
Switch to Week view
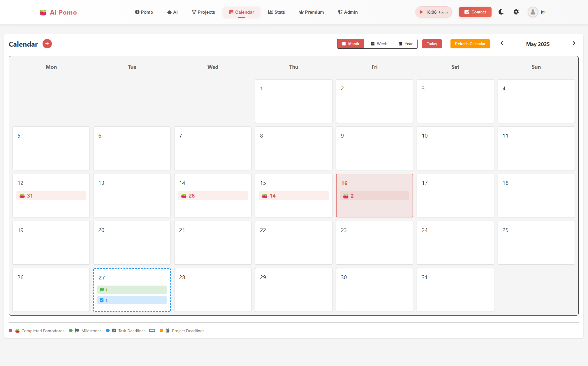click(379, 44)
